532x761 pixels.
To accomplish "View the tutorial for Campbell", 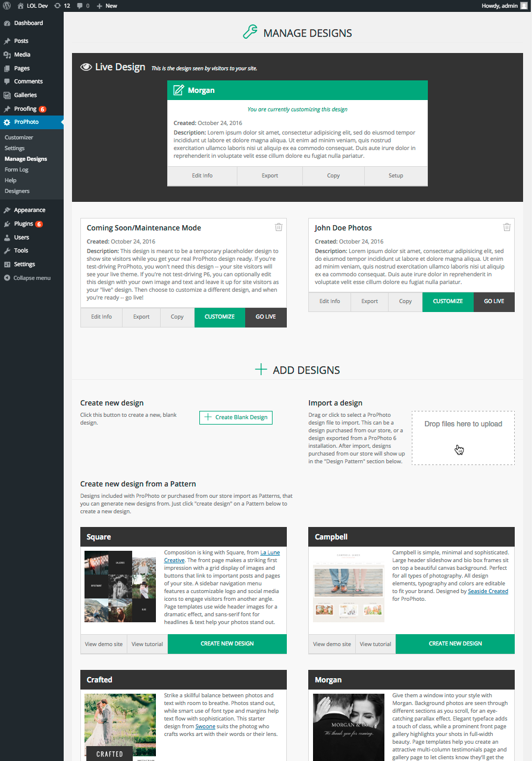I will coord(375,644).
